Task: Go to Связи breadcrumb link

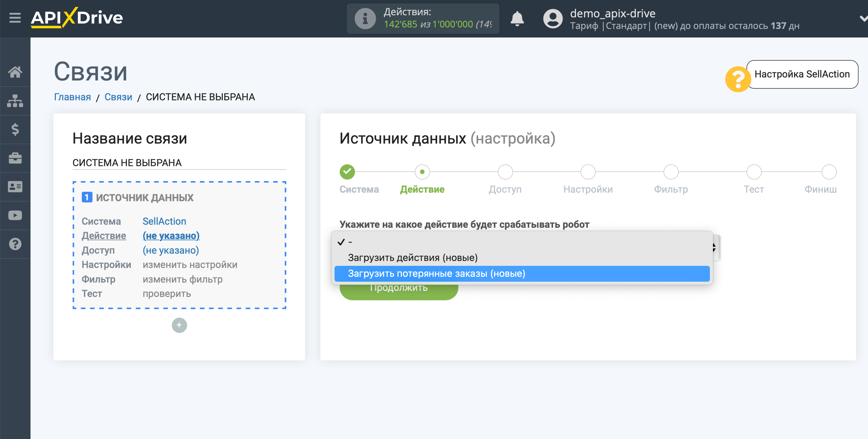Action: [x=118, y=97]
